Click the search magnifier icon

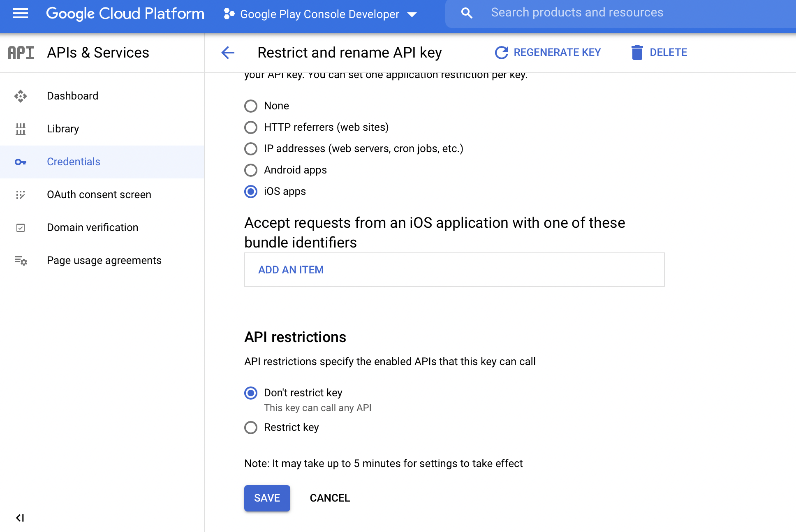pos(467,13)
